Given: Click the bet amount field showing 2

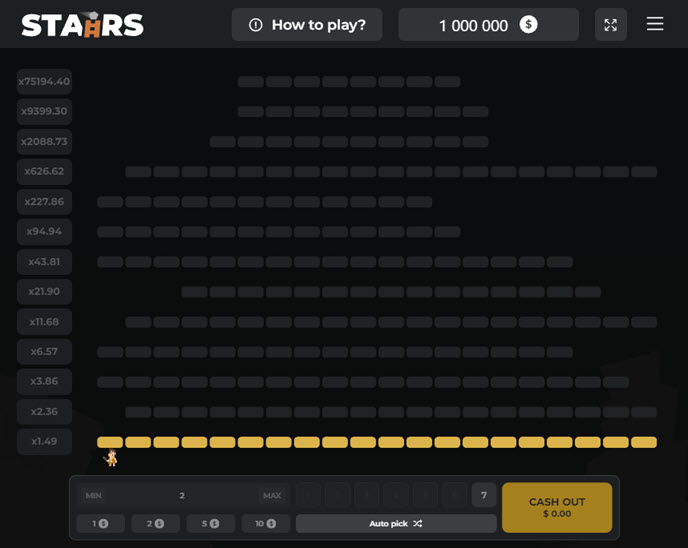Looking at the screenshot, I should click(182, 496).
